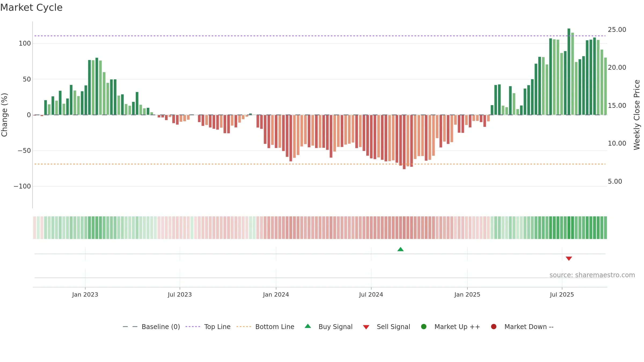Click the Market Cycle chart title
The image size is (644, 362).
point(31,8)
